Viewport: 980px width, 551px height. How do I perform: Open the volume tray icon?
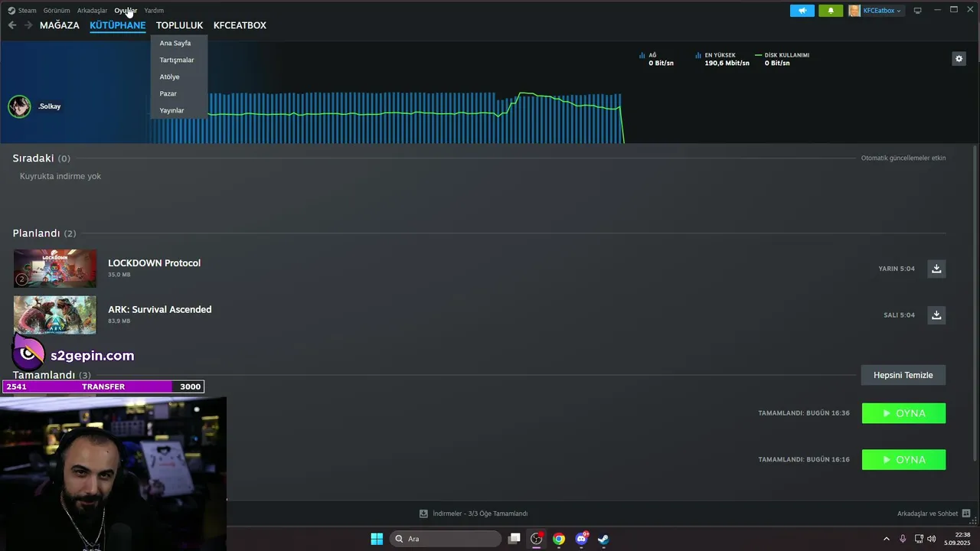pyautogui.click(x=931, y=539)
